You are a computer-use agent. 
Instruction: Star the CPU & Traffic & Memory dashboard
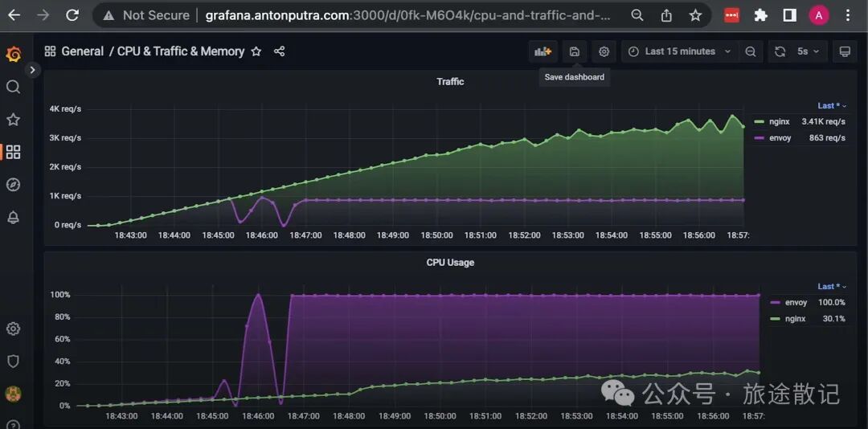coord(256,51)
